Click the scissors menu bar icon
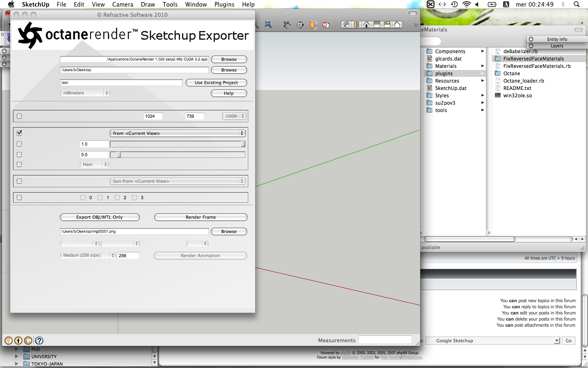 430,4
